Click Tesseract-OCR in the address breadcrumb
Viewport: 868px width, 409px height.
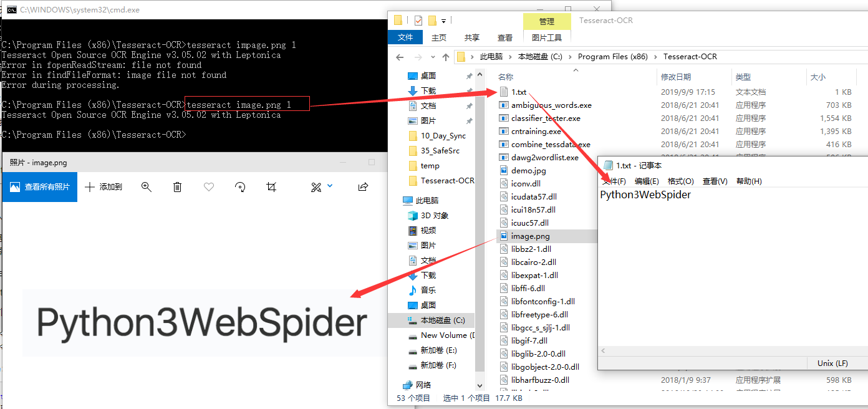[690, 57]
